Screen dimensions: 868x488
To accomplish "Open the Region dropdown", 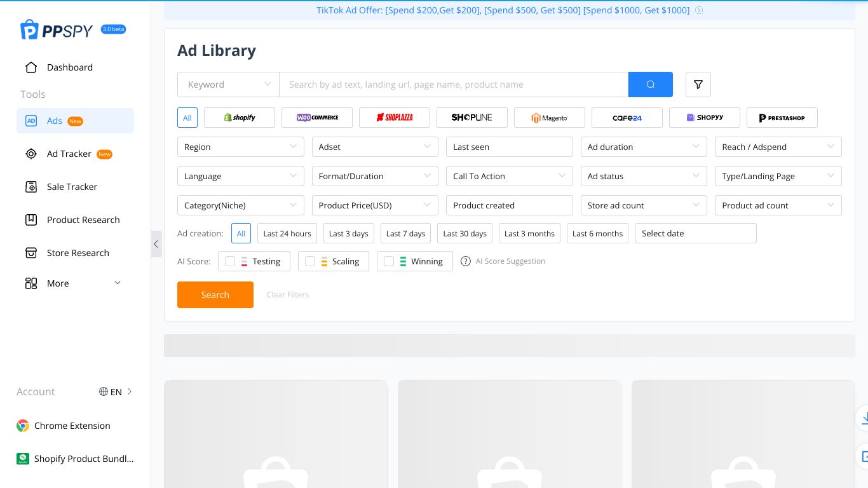I will [240, 147].
